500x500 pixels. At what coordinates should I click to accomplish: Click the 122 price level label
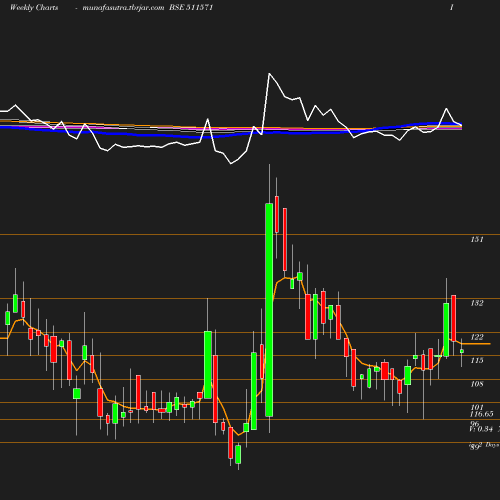pos(477,337)
